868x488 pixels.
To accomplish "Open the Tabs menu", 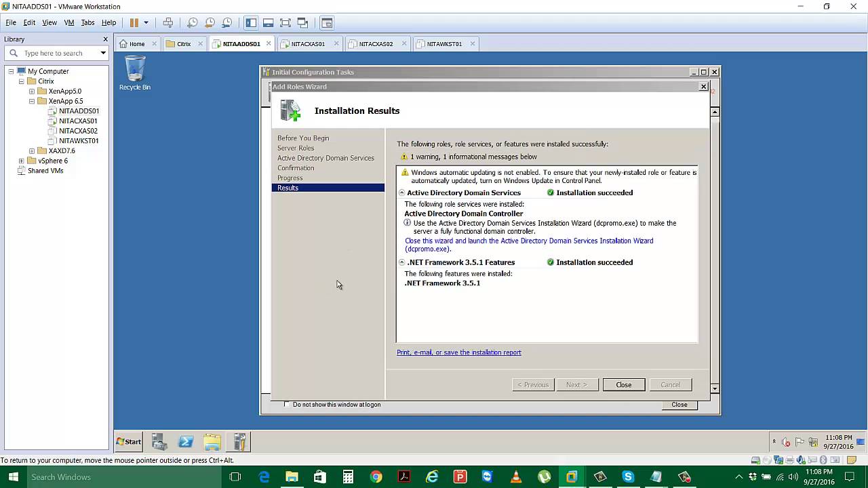I will [x=87, y=22].
